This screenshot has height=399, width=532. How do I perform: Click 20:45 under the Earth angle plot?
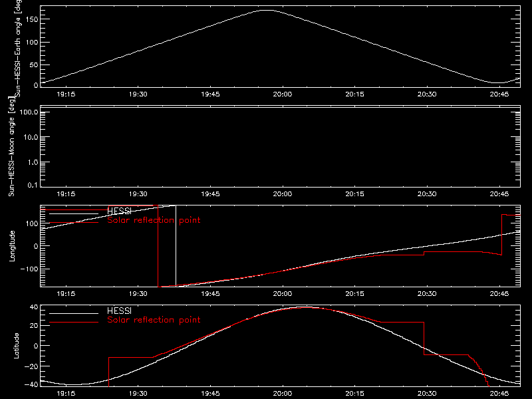pyautogui.click(x=499, y=94)
